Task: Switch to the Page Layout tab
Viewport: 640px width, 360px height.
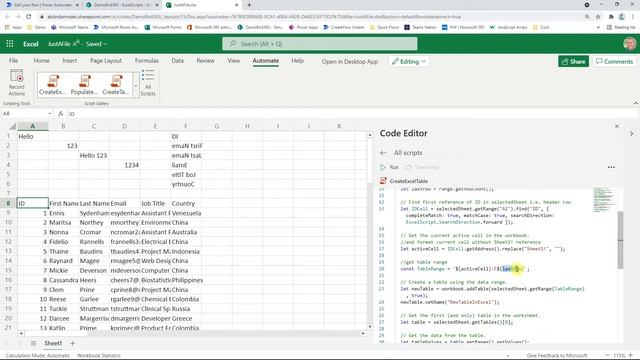Action: point(106,60)
